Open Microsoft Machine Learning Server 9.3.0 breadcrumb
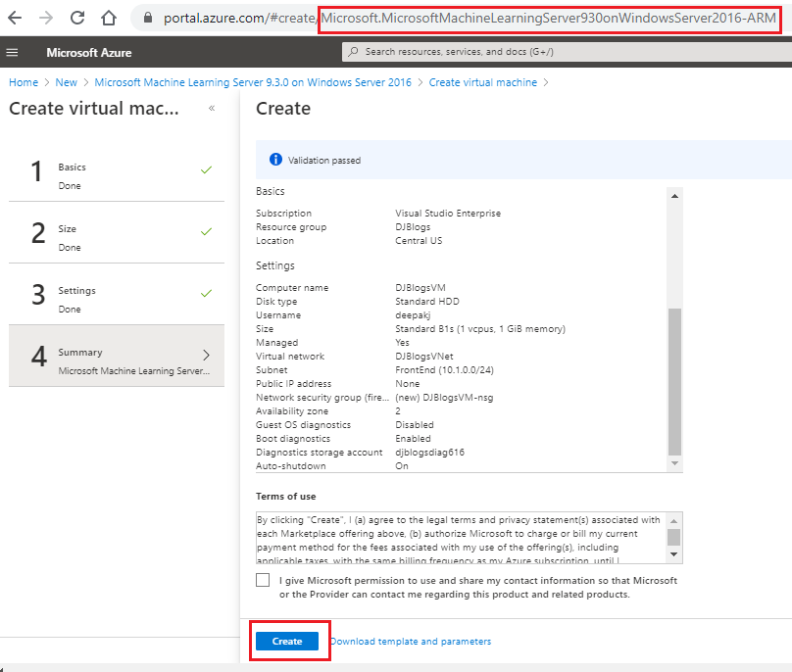Viewport: 792px width, 672px height. [253, 82]
